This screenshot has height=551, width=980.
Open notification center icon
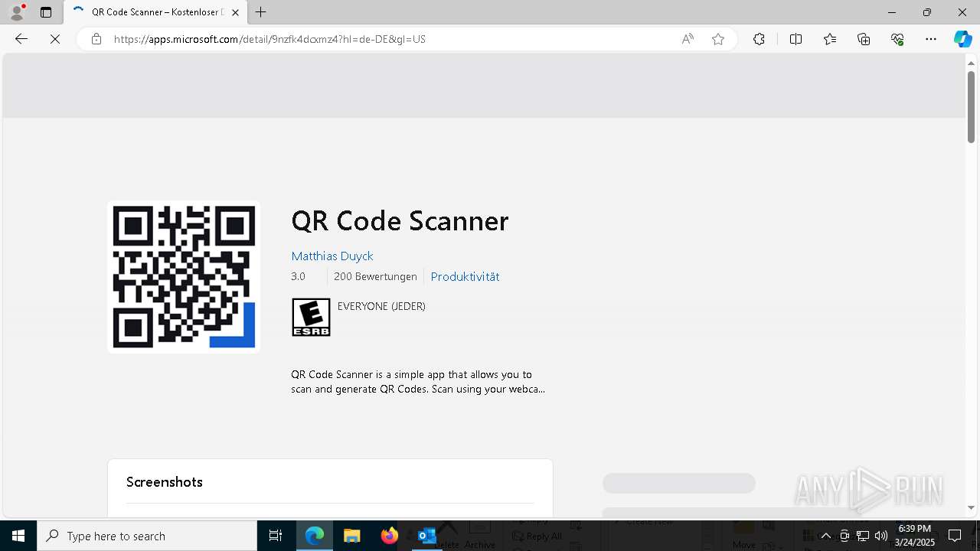click(955, 536)
